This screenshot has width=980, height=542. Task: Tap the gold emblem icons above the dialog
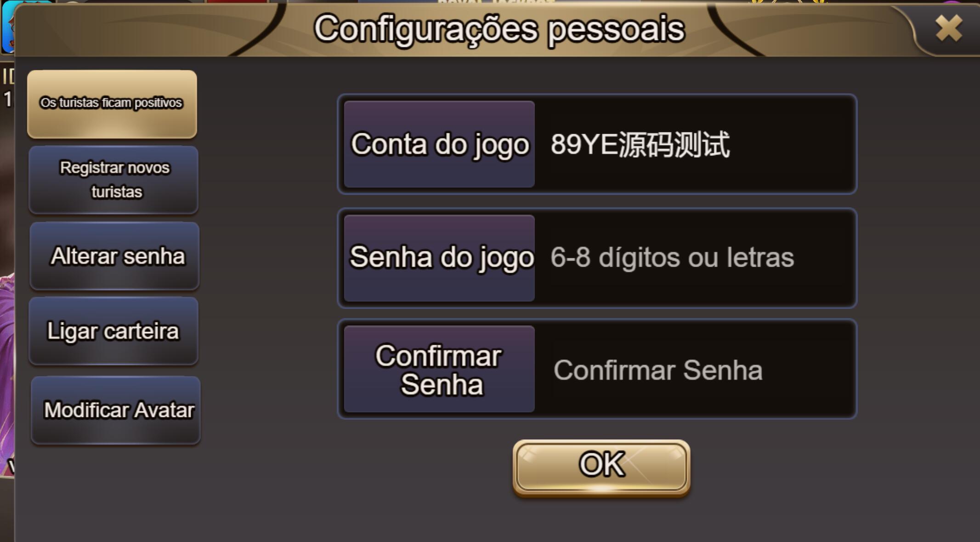pos(788,2)
